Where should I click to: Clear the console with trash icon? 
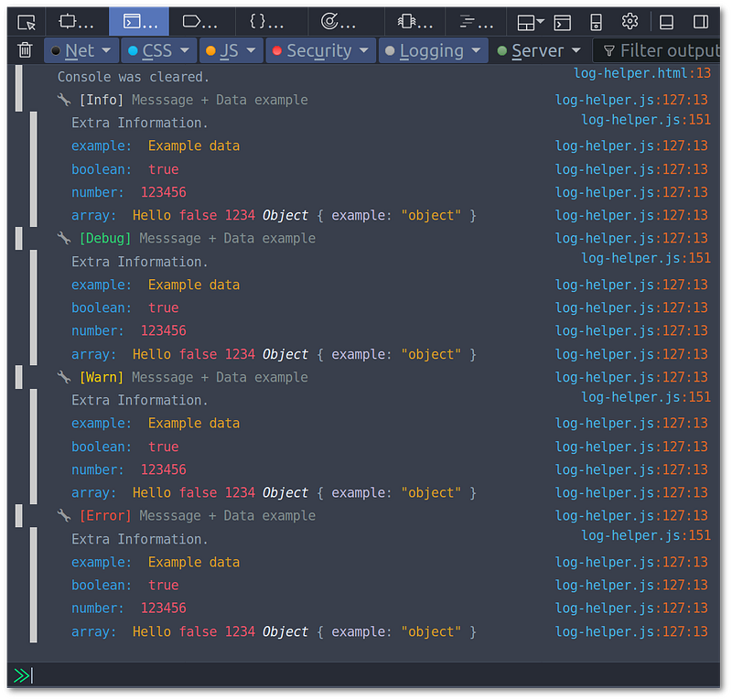point(25,50)
